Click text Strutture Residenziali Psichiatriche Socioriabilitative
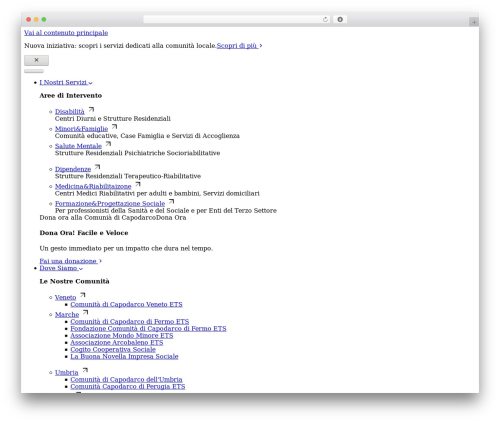Screen dimensions: 500x423 click(137, 153)
